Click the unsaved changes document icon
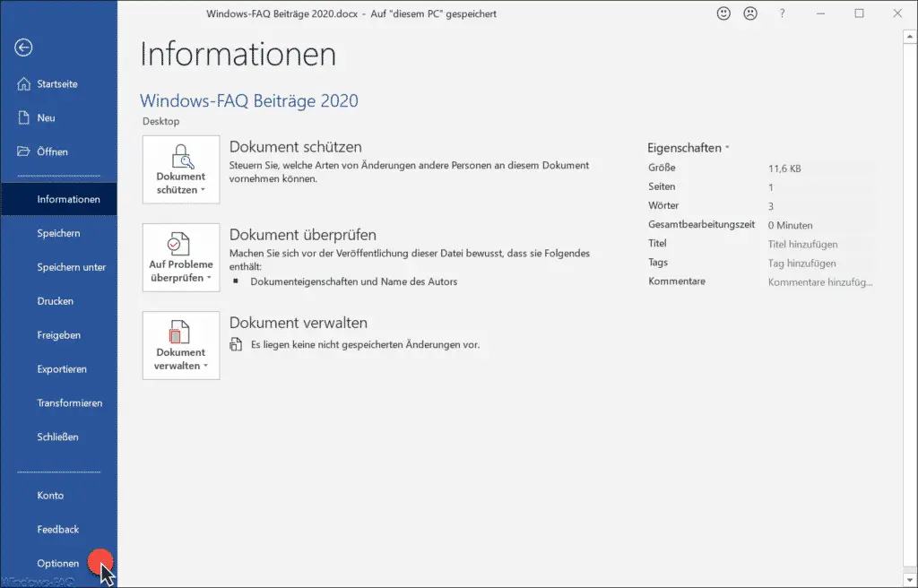Image resolution: width=918 pixels, height=588 pixels. (x=236, y=344)
